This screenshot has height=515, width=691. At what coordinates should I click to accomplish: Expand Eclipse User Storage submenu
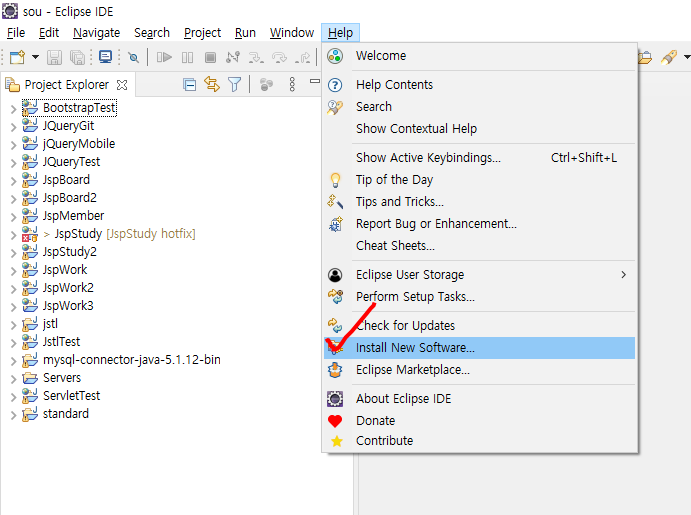(x=479, y=275)
